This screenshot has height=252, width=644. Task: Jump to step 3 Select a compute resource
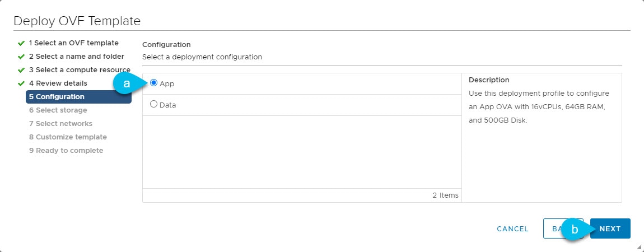80,70
